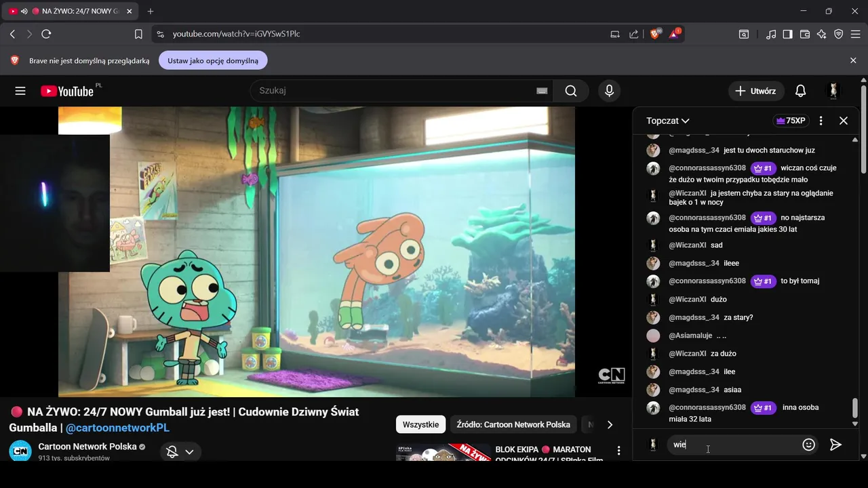Click the Brave Shields lion icon
Viewport: 868px width, 488px height.
pyautogui.click(x=655, y=34)
